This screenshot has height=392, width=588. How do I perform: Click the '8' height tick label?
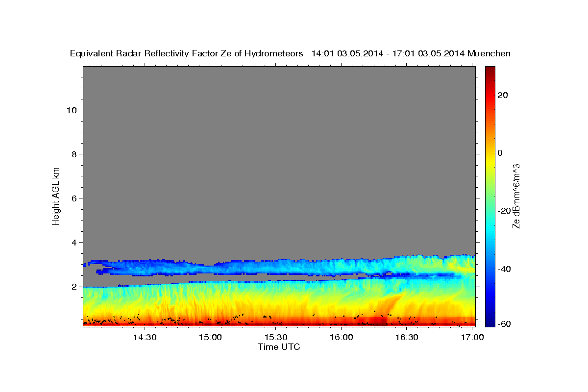click(x=74, y=154)
